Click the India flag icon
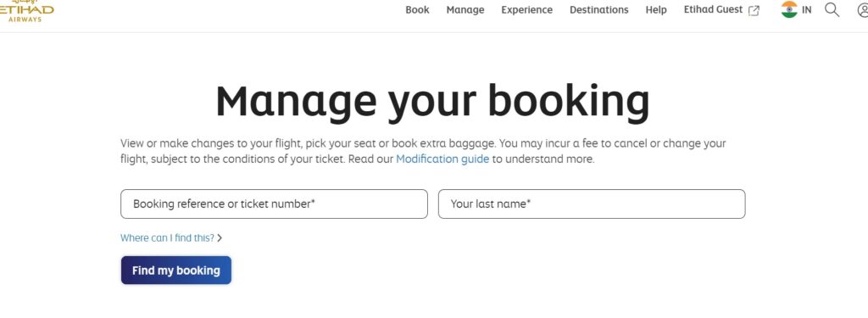The height and width of the screenshot is (318, 868). (789, 9)
